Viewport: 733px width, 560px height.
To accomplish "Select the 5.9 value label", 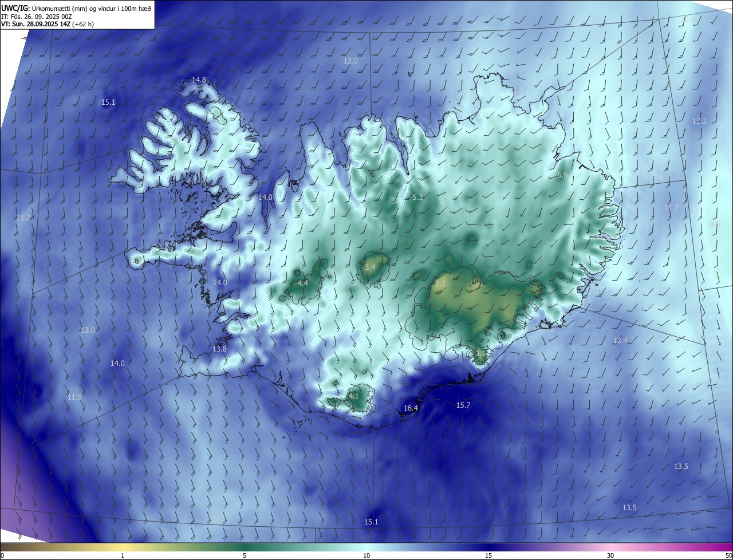I will [x=562, y=175].
